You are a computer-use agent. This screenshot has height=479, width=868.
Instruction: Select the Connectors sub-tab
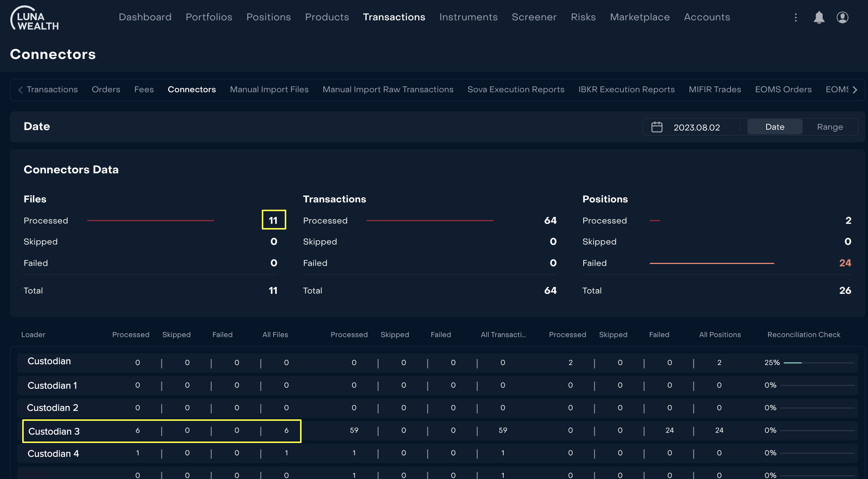(x=192, y=90)
